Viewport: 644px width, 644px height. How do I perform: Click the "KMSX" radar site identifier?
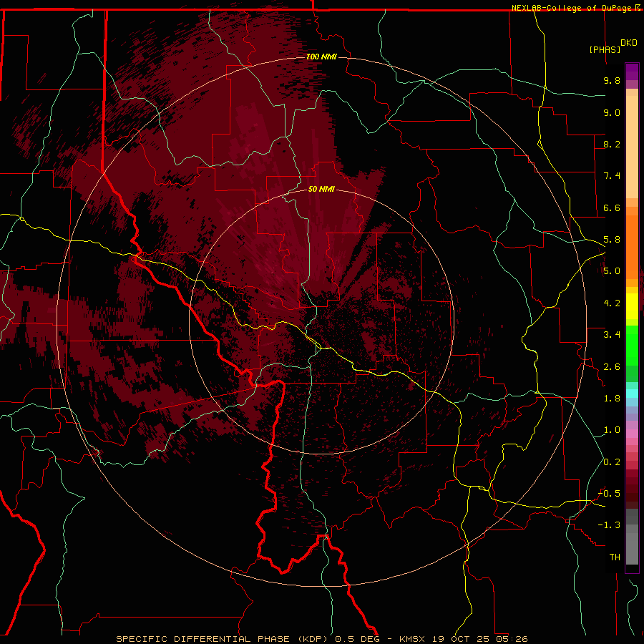(412, 639)
